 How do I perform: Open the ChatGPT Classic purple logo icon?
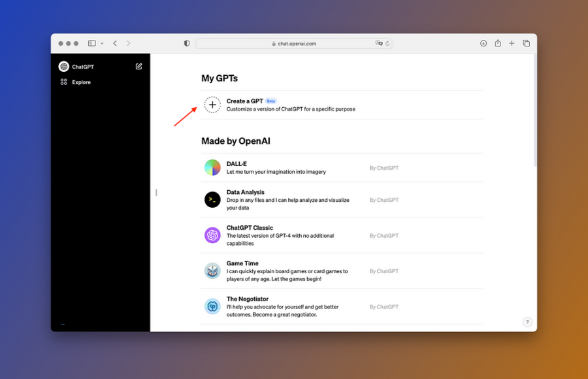tap(212, 235)
